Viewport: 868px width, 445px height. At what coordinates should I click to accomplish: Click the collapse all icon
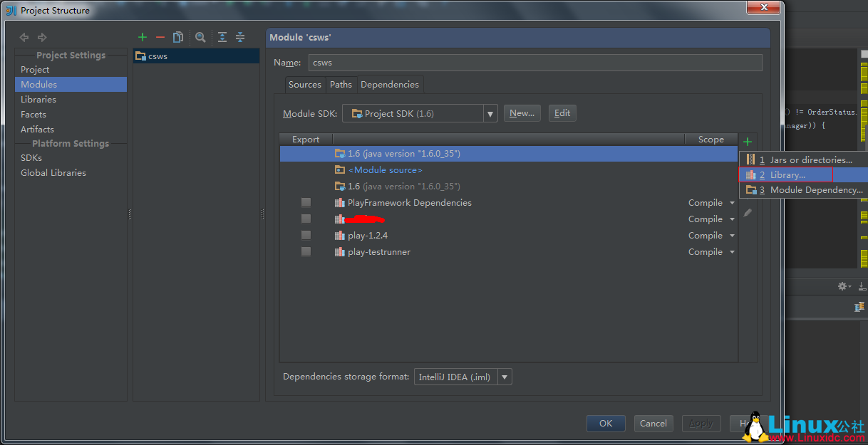tap(240, 37)
